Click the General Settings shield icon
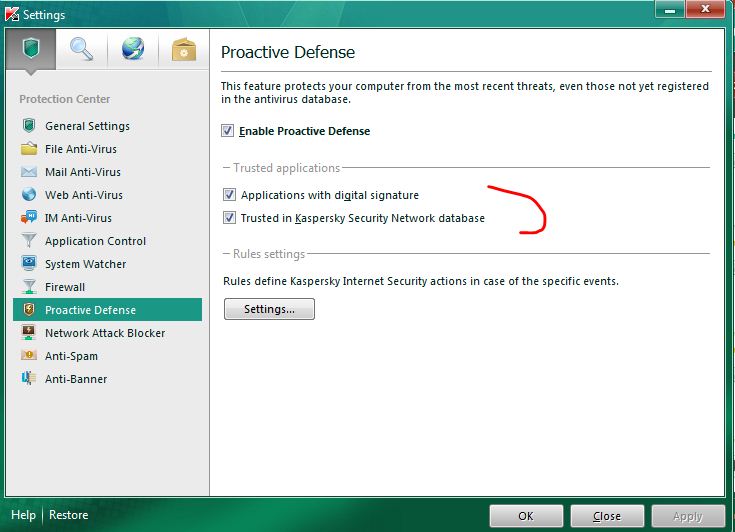This screenshot has height=532, width=735. tap(29, 126)
